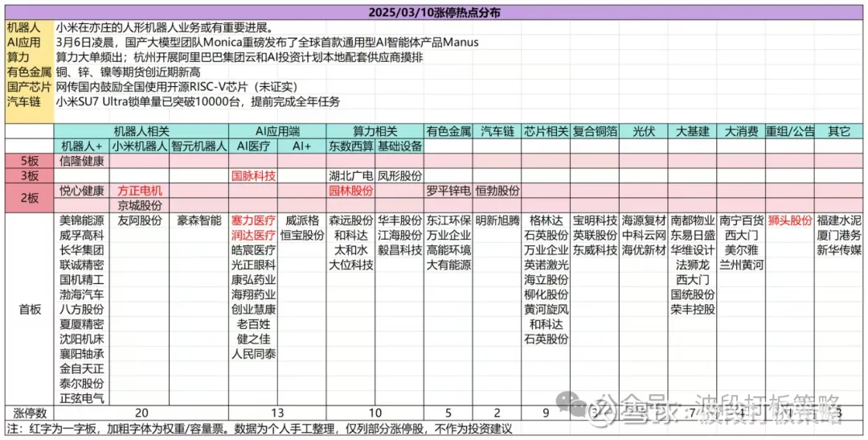Select the 涨停数 value 13
The width and height of the screenshot is (868, 440).
tap(277, 413)
